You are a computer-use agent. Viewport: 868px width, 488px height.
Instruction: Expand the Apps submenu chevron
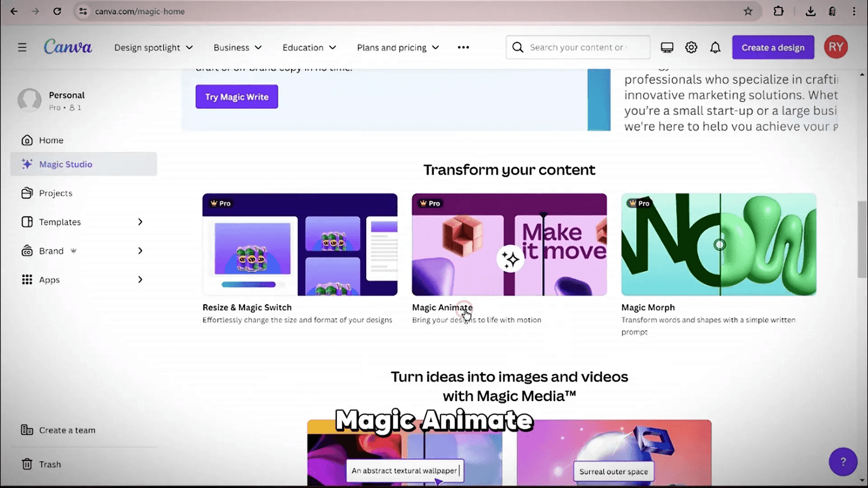[140, 279]
